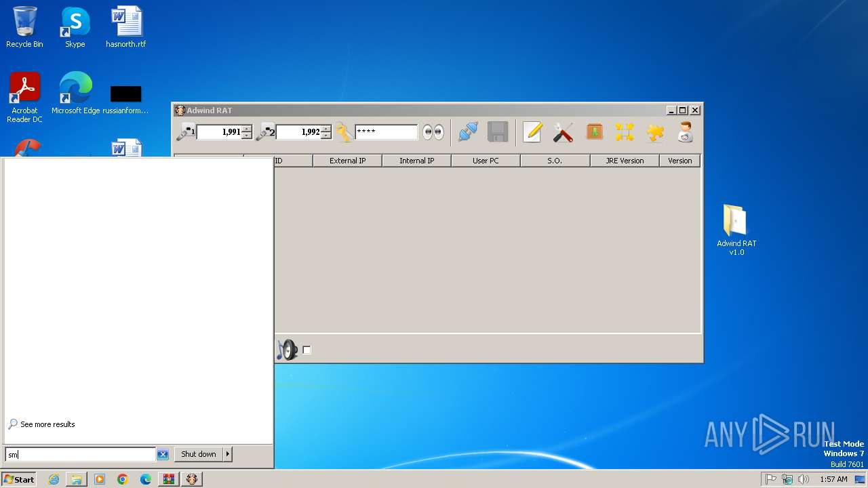This screenshot has height=488, width=868.
Task: Select the Internal IP column header
Action: pyautogui.click(x=417, y=161)
